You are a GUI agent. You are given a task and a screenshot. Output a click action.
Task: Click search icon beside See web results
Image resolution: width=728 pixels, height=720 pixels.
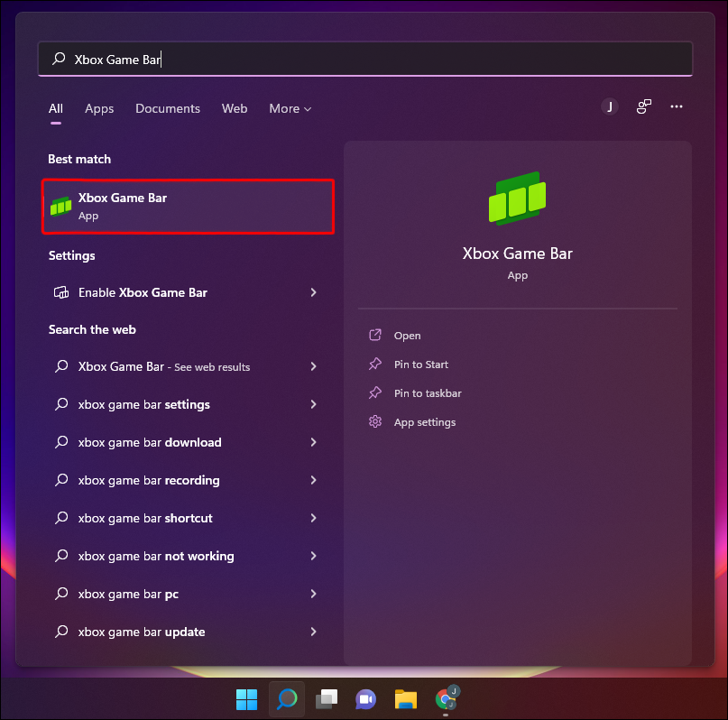click(61, 366)
